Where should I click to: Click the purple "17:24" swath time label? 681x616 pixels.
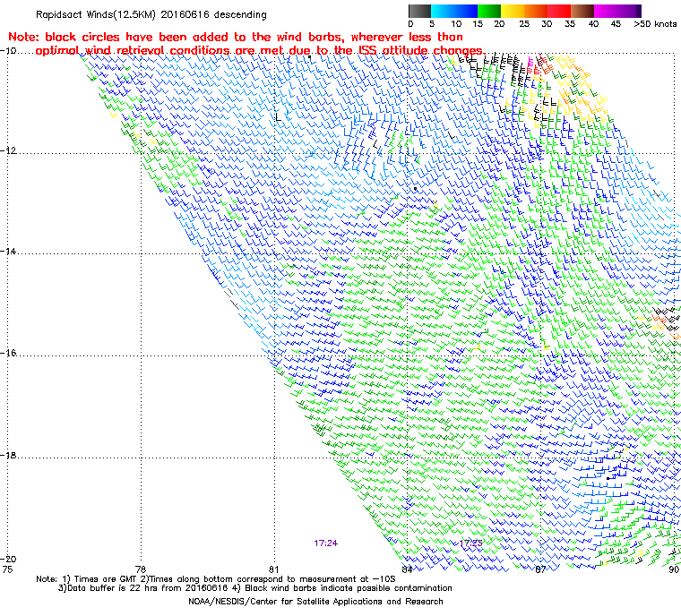[x=326, y=543]
